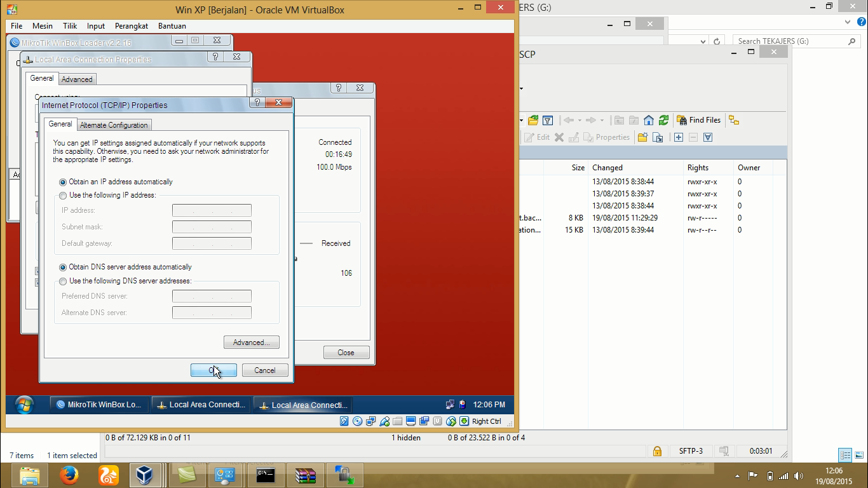This screenshot has width=868, height=488.
Task: Open the Input menu in VirtualBox
Action: point(96,26)
